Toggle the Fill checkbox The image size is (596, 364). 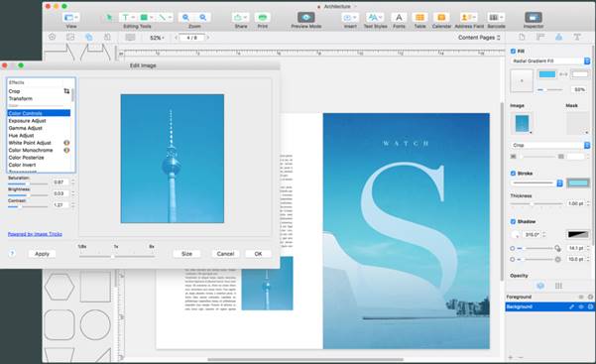pos(513,51)
